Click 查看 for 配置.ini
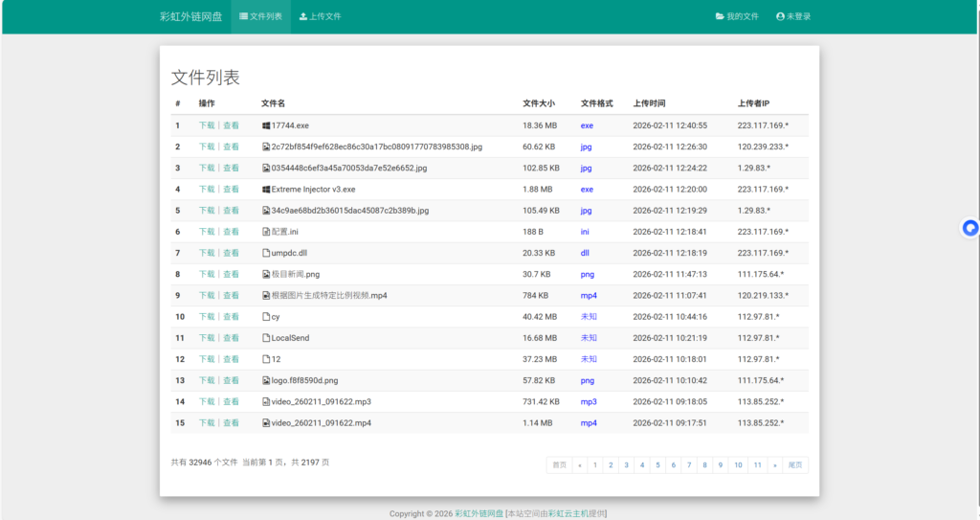Image resolution: width=980 pixels, height=520 pixels. click(232, 232)
